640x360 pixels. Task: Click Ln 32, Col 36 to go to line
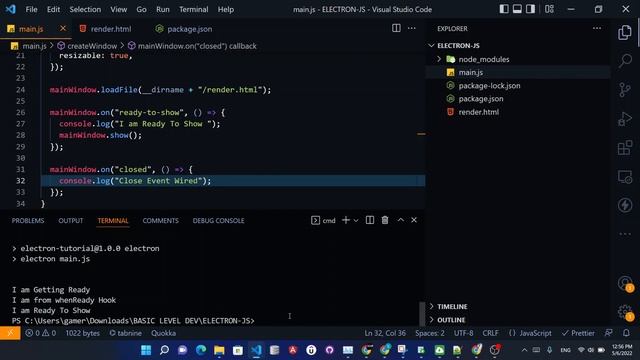[385, 333]
